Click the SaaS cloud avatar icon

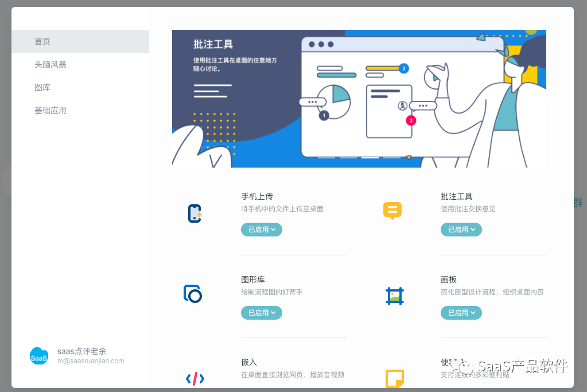[x=39, y=356]
